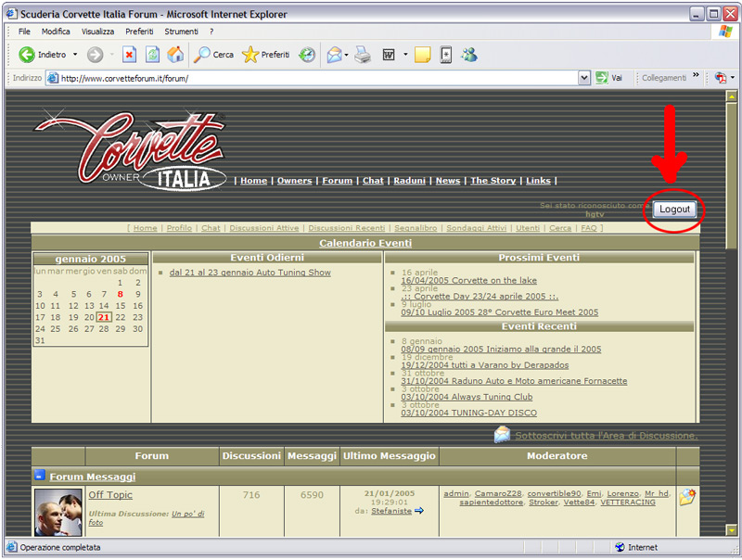Screen dimensions: 742x560
Task: Open Auto Tuning Show event link
Action: pos(249,273)
